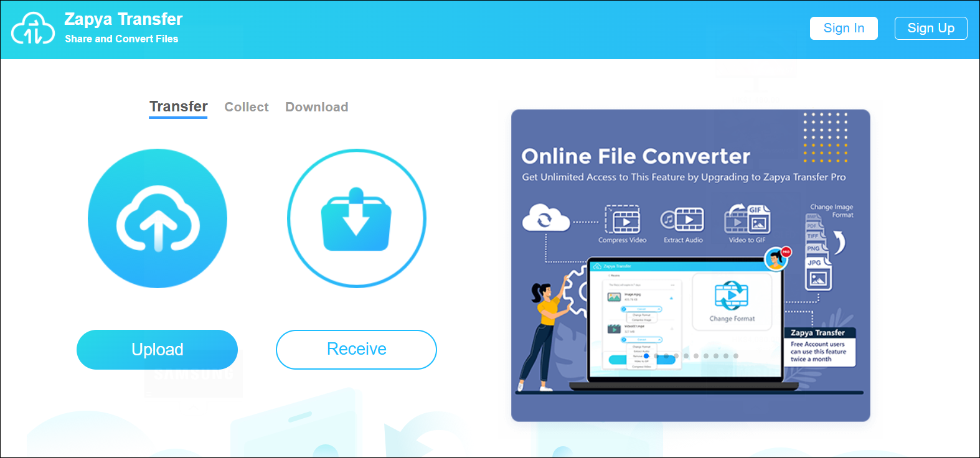
Task: Click the Extract Audio icon in banner
Action: tap(682, 219)
